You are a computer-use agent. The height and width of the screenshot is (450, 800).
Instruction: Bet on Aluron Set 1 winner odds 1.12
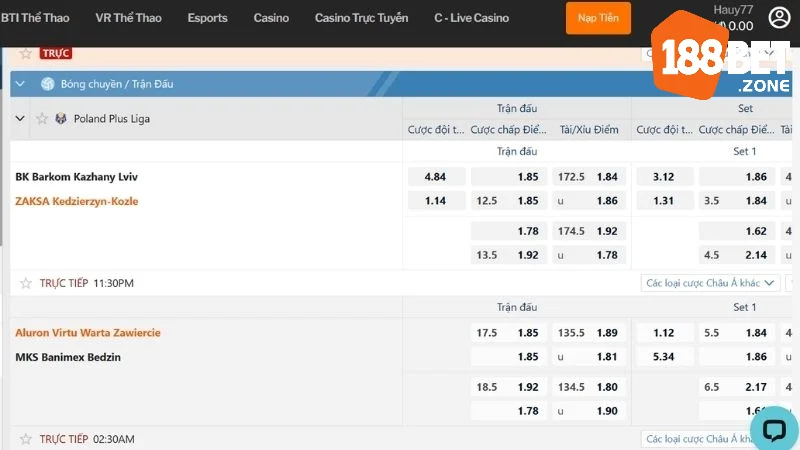pyautogui.click(x=665, y=333)
